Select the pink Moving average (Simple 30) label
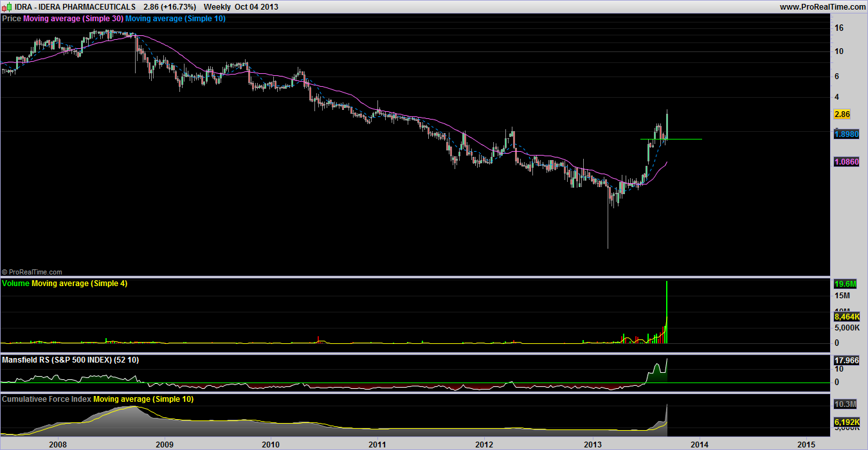868x450 pixels. (73, 19)
